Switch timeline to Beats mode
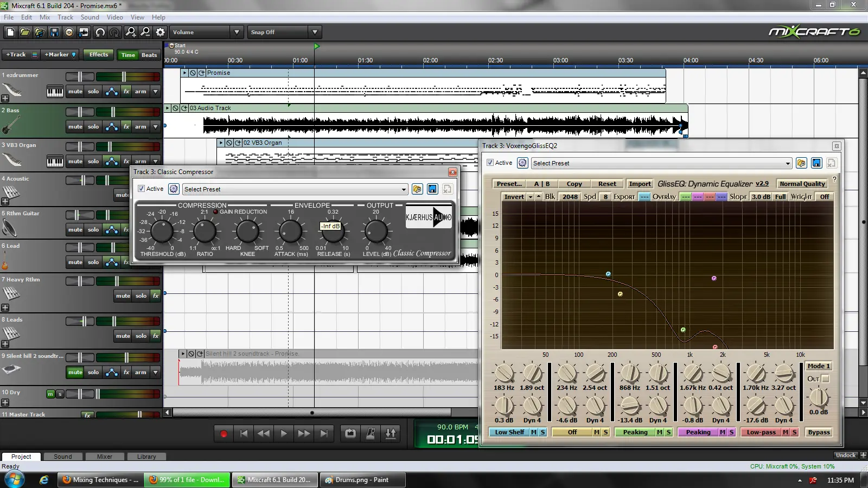The image size is (868, 488). (x=149, y=55)
